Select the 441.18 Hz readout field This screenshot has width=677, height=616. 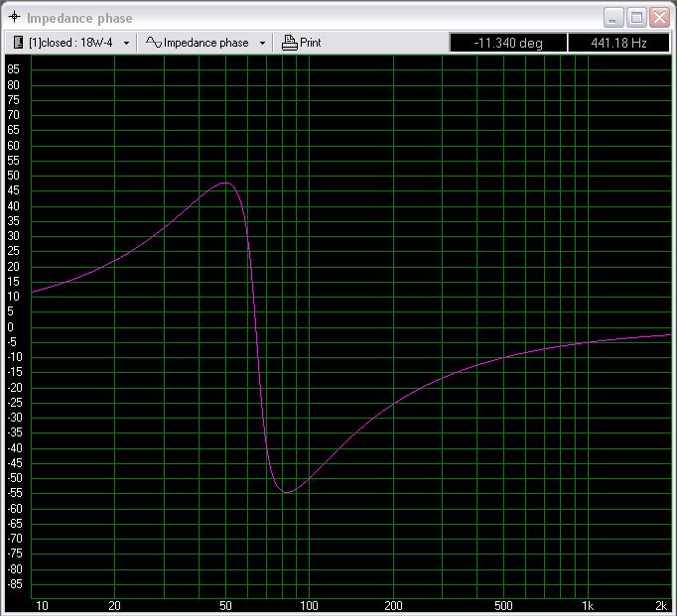[x=618, y=43]
